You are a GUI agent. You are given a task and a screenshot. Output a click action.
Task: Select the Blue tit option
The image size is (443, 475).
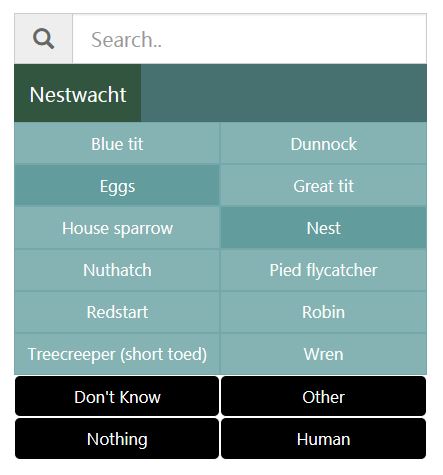pos(117,144)
